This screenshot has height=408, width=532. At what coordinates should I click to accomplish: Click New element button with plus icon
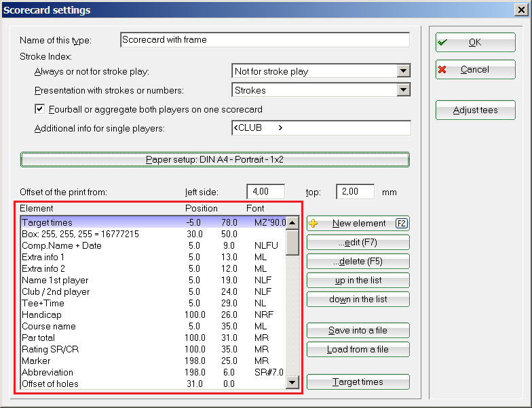(358, 224)
